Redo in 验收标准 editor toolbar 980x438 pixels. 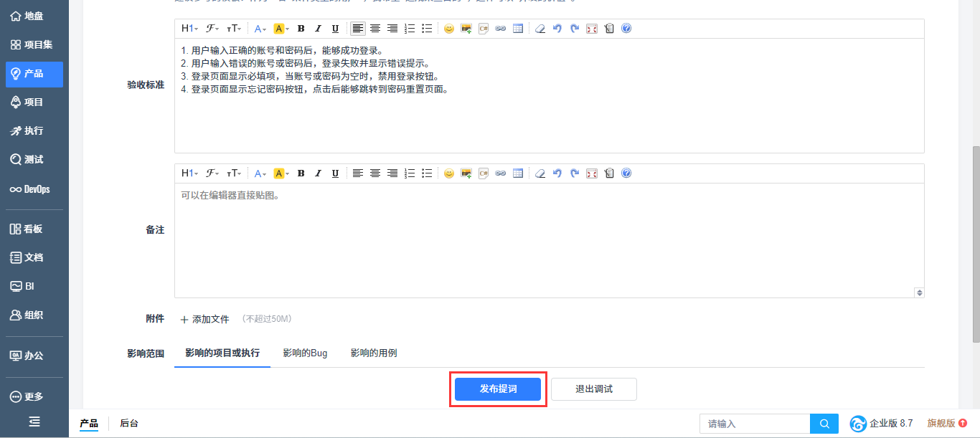(x=575, y=29)
